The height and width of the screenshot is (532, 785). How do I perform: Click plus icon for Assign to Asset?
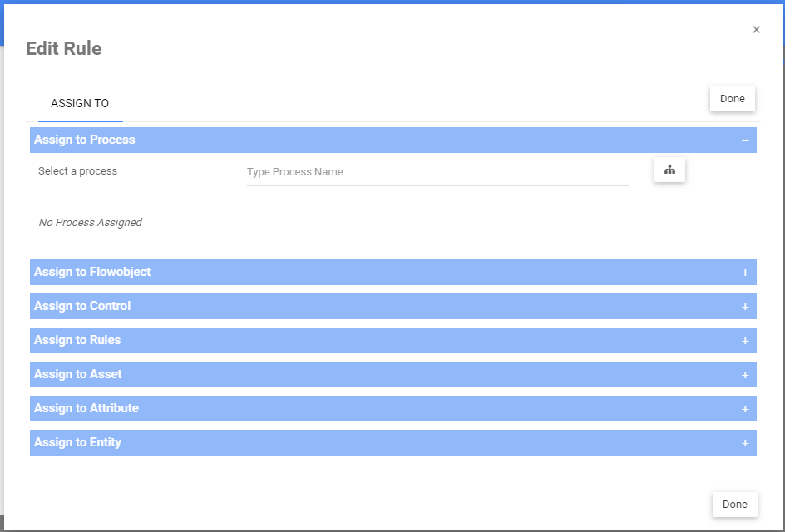coord(745,375)
